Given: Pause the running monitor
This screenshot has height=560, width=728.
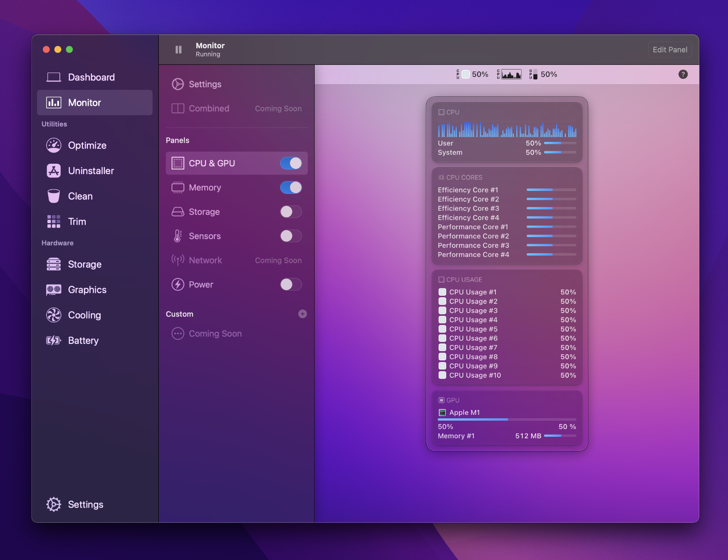Looking at the screenshot, I should pyautogui.click(x=178, y=49).
